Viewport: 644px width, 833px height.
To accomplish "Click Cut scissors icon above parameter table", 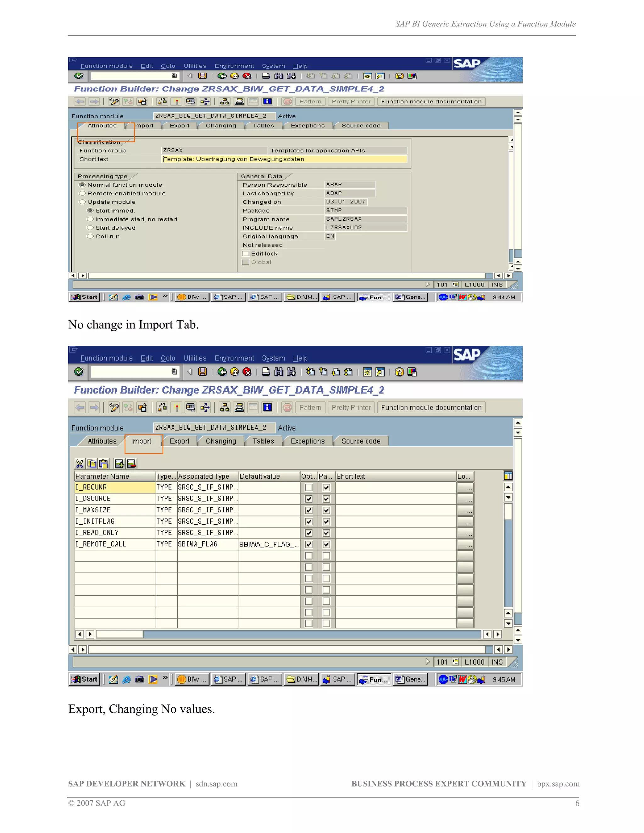I will 80,463.
